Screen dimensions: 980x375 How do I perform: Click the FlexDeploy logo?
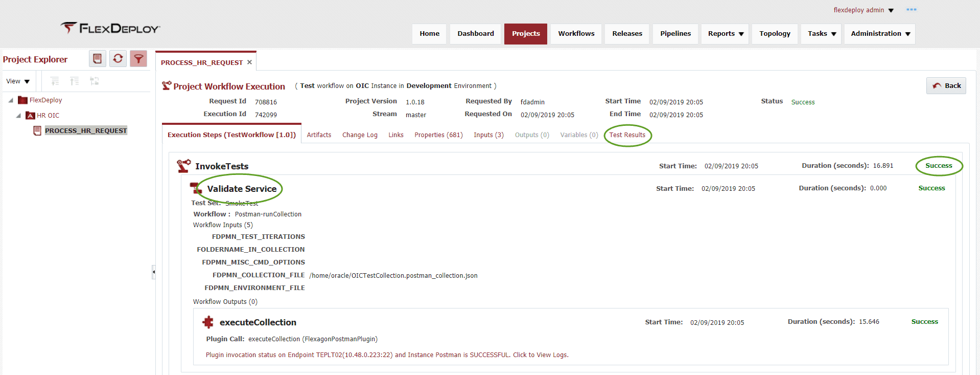tap(110, 28)
